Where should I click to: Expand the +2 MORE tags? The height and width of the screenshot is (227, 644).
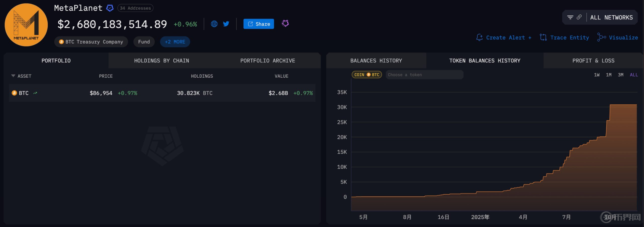click(175, 42)
